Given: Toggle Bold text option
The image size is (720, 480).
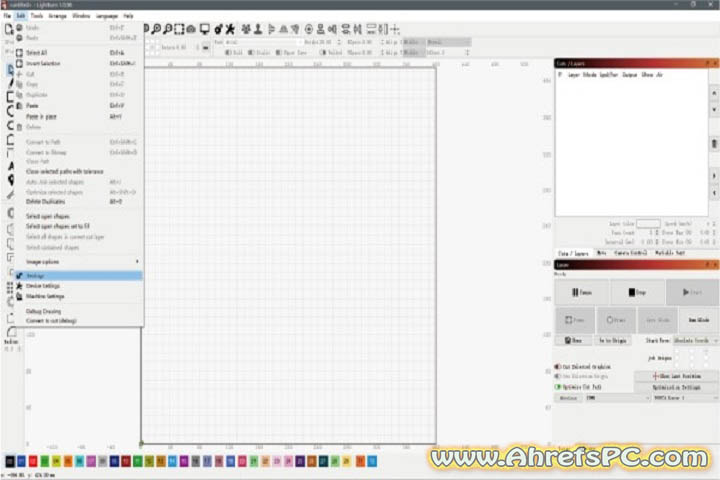Looking at the screenshot, I should click(x=228, y=53).
